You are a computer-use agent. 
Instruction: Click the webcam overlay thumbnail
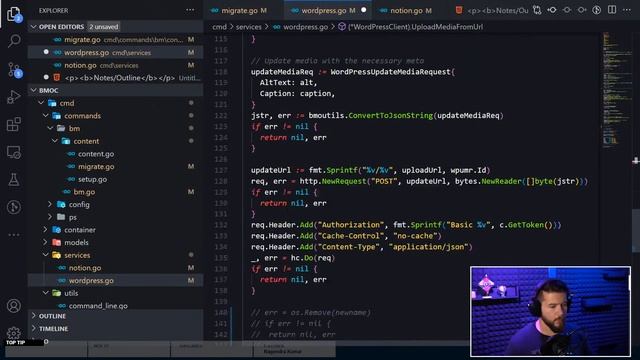point(550,312)
